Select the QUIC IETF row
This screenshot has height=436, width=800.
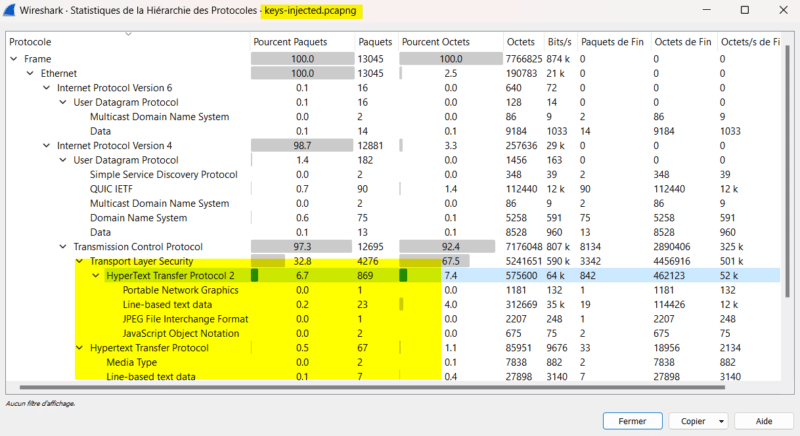393,189
